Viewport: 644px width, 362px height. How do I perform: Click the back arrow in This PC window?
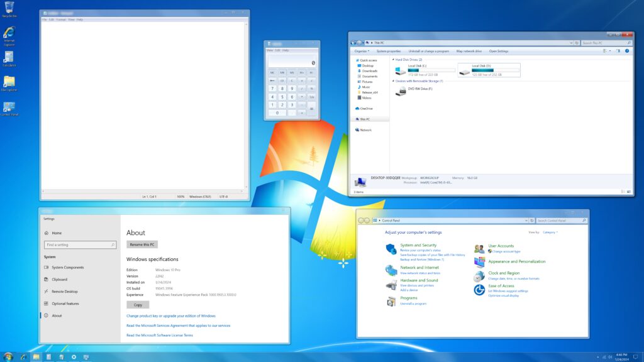(x=353, y=43)
